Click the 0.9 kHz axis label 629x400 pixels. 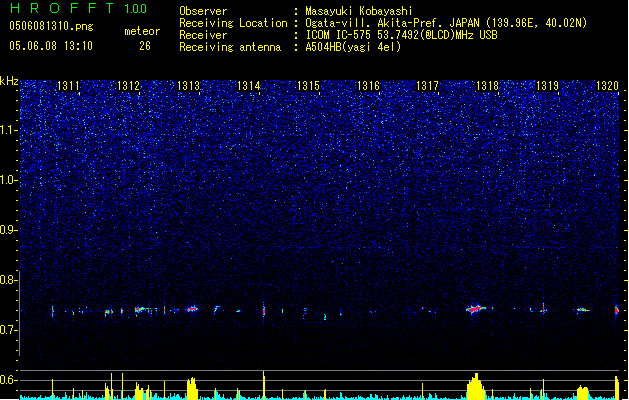click(9, 230)
